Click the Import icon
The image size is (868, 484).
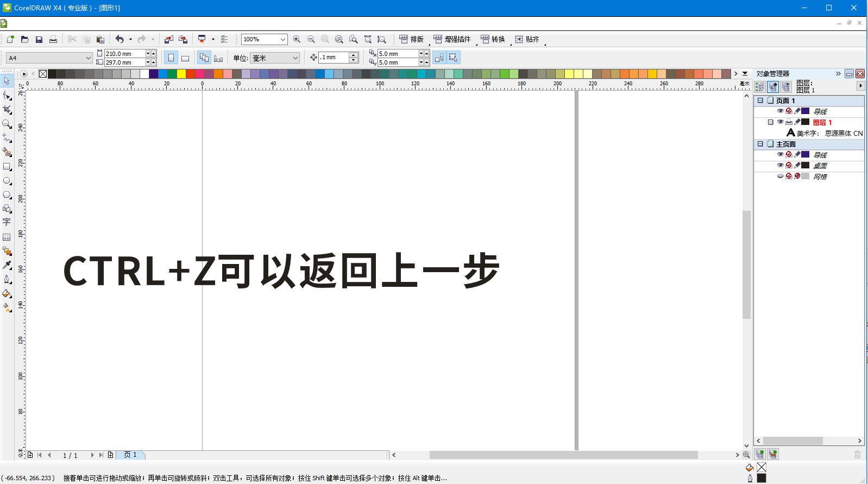tap(168, 39)
